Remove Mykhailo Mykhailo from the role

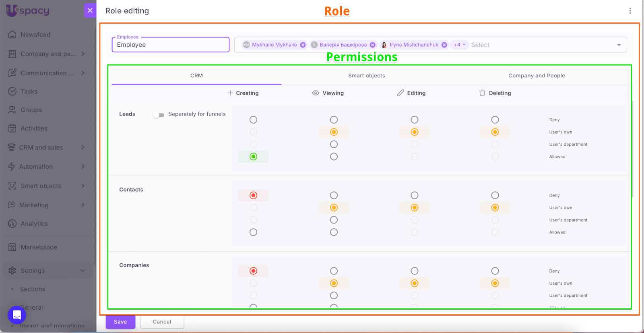click(x=303, y=45)
